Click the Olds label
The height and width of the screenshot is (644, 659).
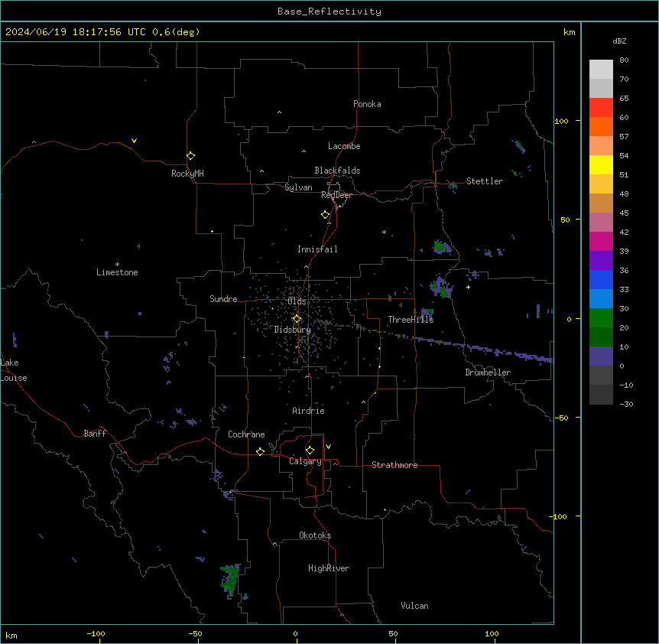297,301
